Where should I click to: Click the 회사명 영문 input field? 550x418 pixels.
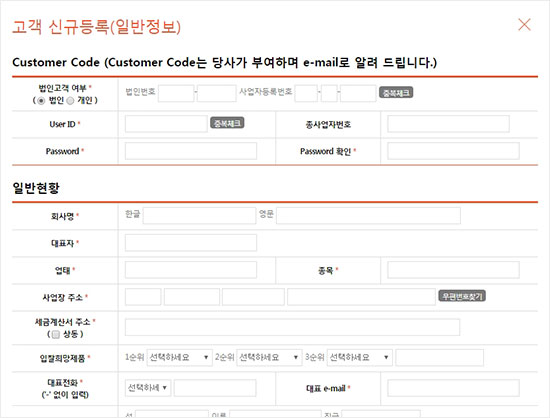click(368, 216)
